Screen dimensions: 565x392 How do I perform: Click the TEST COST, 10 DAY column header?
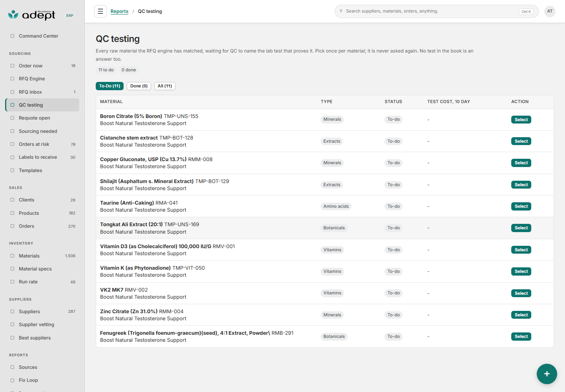coord(448,102)
